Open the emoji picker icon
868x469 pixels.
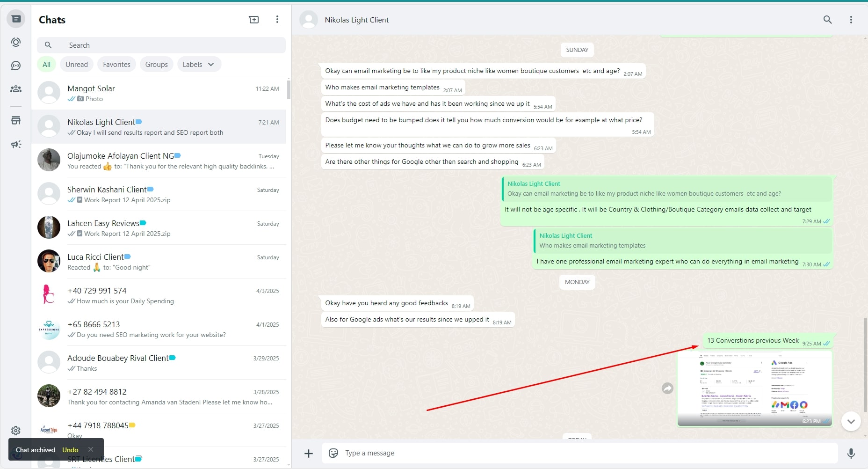(333, 453)
